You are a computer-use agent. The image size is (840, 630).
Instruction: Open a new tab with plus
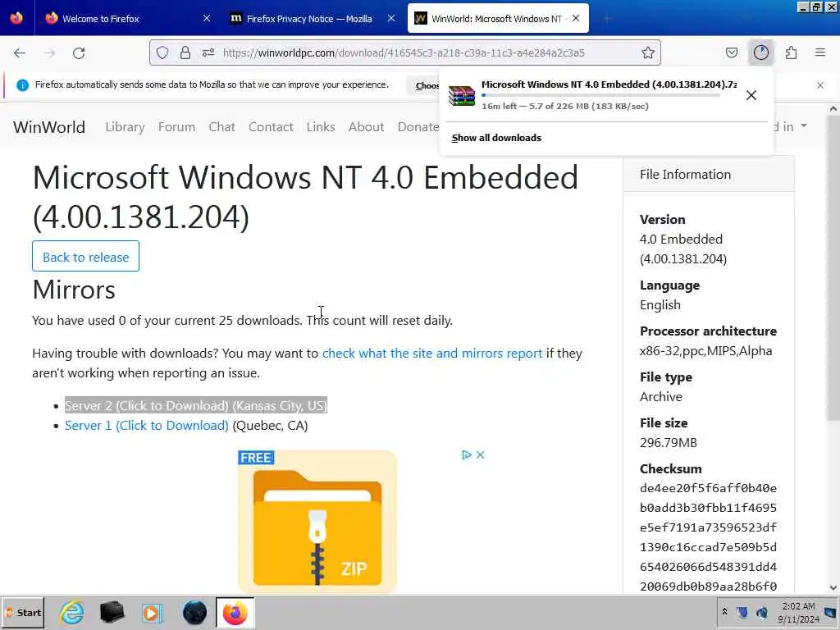click(x=607, y=19)
